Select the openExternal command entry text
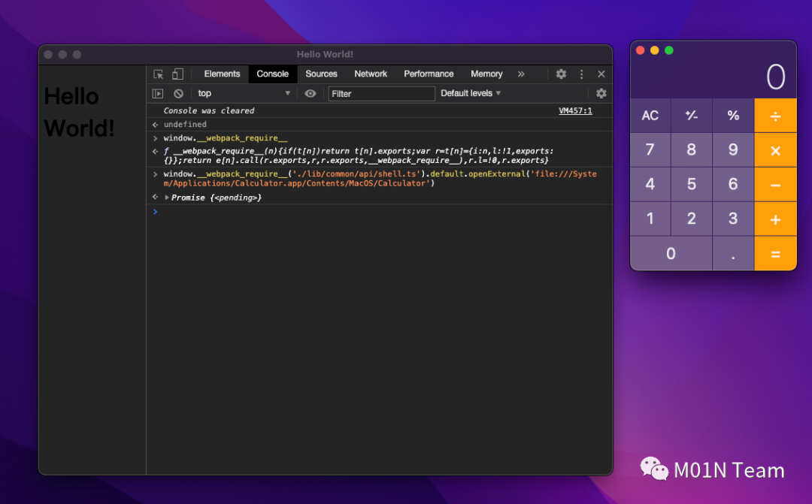 (380, 179)
